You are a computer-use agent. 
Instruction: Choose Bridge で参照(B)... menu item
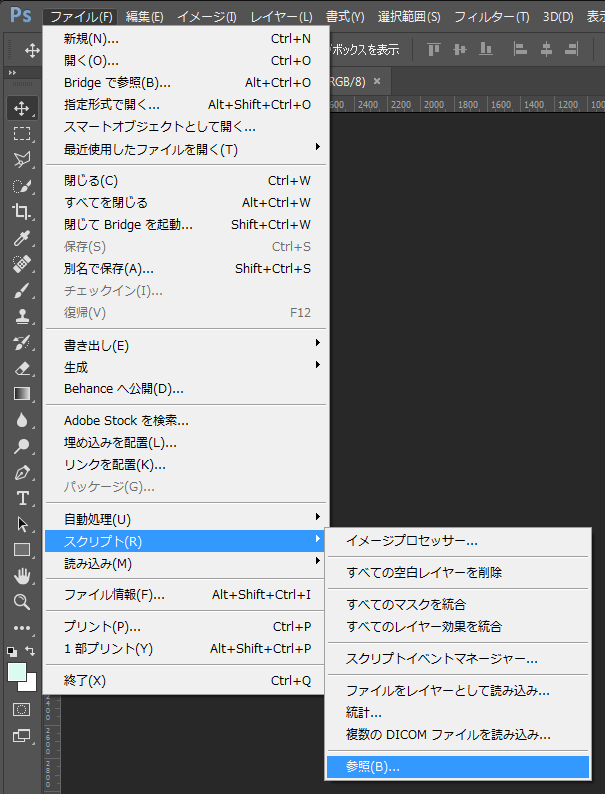click(x=185, y=83)
